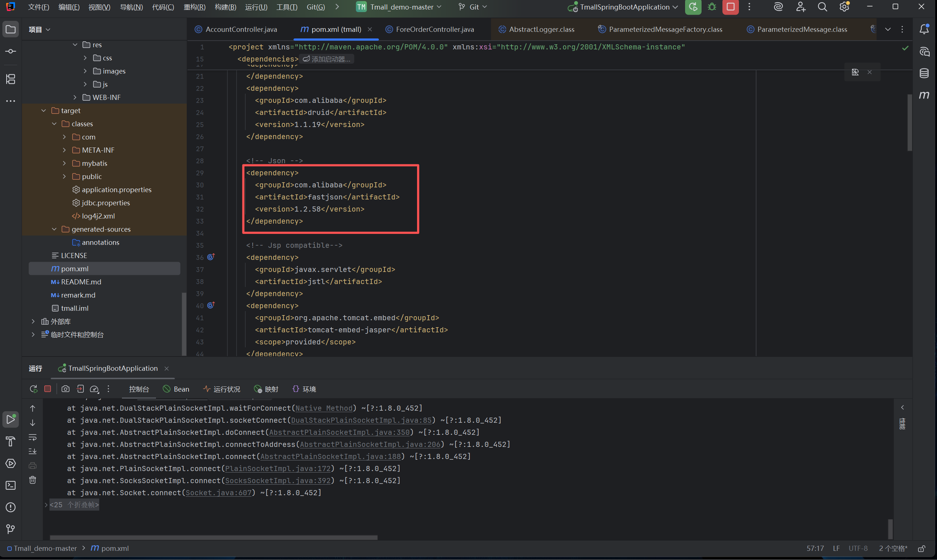Open the PlainSocketImpl.java:172 stack trace link
The height and width of the screenshot is (560, 937).
[278, 468]
